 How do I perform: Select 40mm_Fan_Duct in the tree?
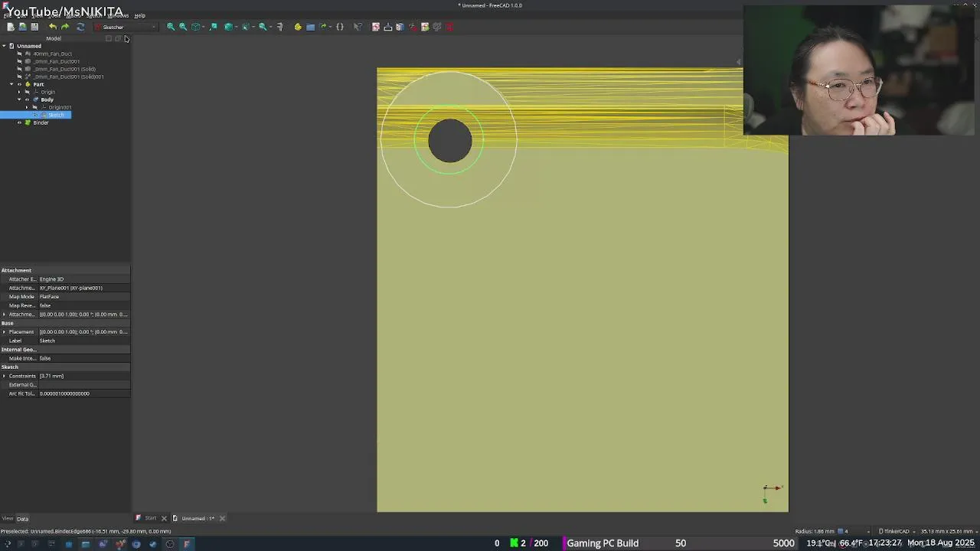point(52,54)
